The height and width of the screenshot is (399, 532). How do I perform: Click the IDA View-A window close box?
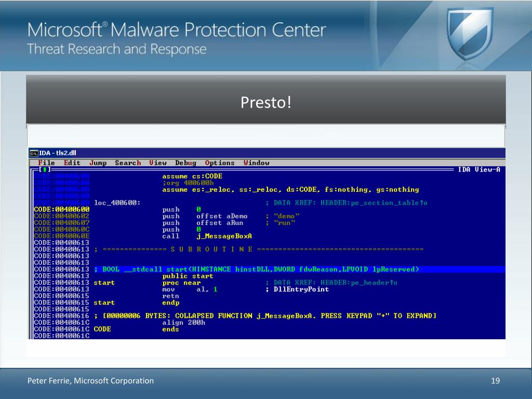[45, 169]
